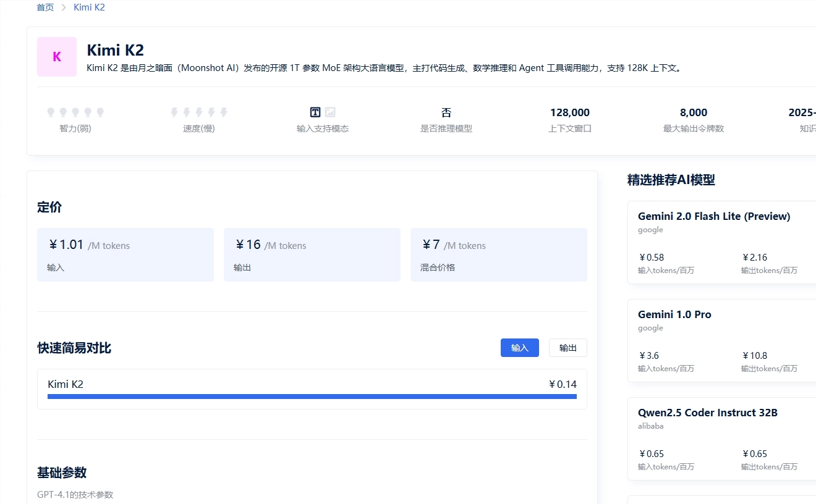This screenshot has height=504, width=816.
Task: Click the pink Kimi K2 logo avatar
Action: coord(57,57)
